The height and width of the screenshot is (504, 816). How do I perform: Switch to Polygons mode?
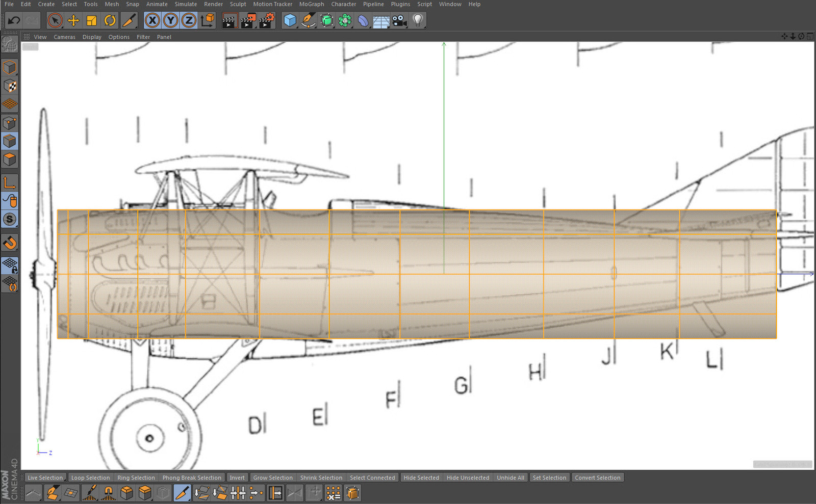[9, 160]
